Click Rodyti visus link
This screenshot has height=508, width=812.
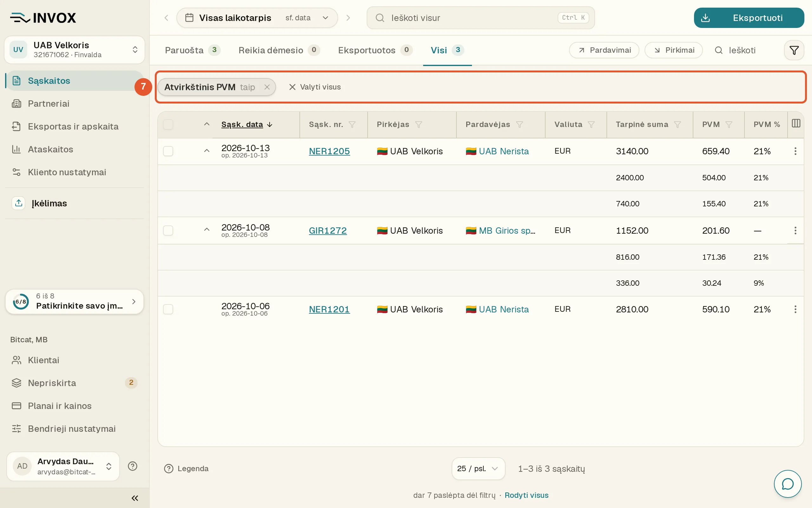pos(527,495)
